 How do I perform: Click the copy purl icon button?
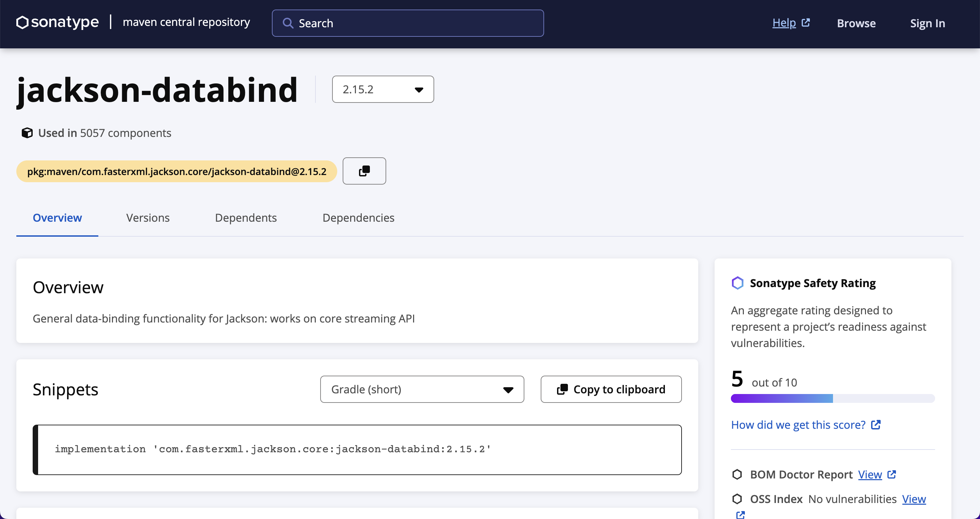click(x=364, y=171)
